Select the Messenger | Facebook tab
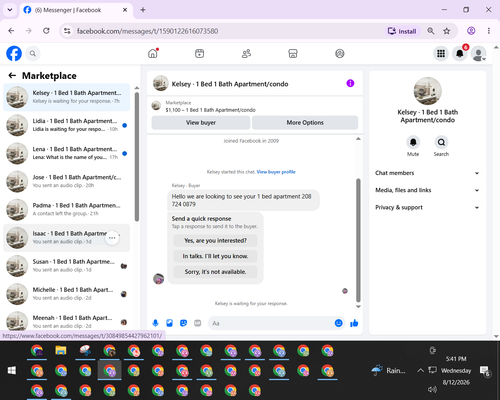Screen dimensions: 500x400 coord(76,10)
